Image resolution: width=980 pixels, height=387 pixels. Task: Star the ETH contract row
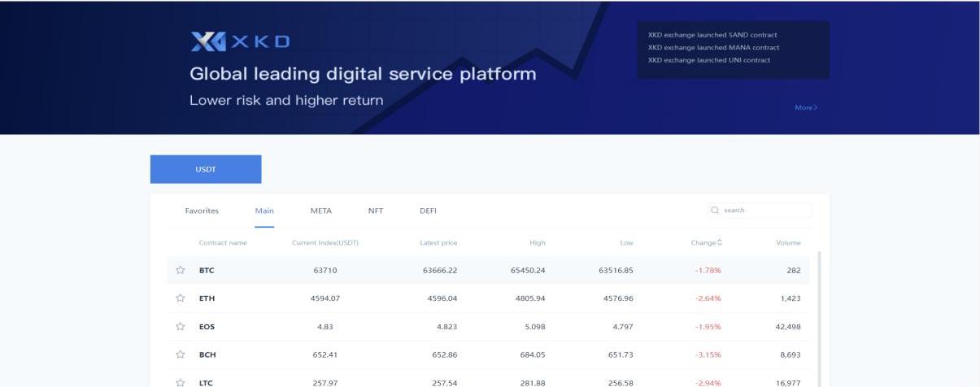181,298
